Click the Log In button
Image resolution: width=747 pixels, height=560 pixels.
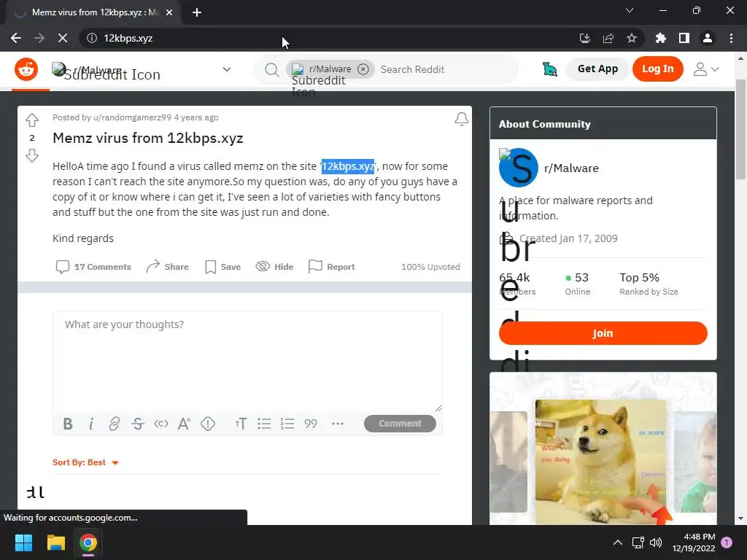(x=657, y=69)
